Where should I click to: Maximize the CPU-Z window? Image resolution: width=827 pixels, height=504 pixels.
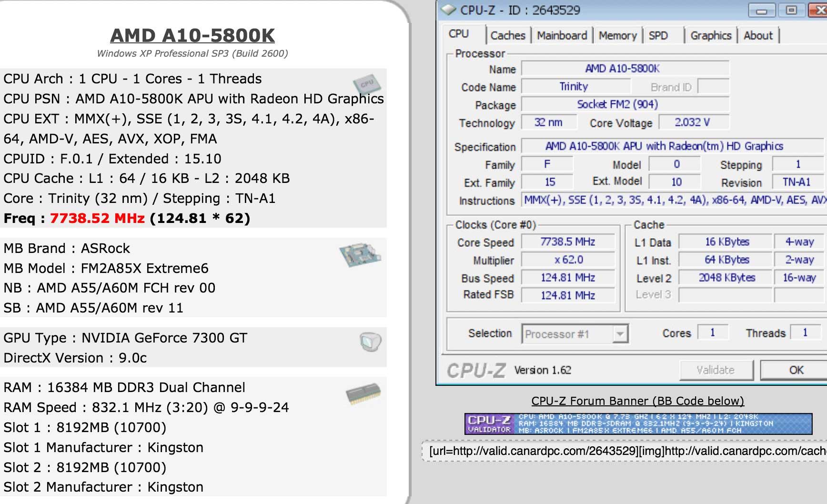[791, 10]
